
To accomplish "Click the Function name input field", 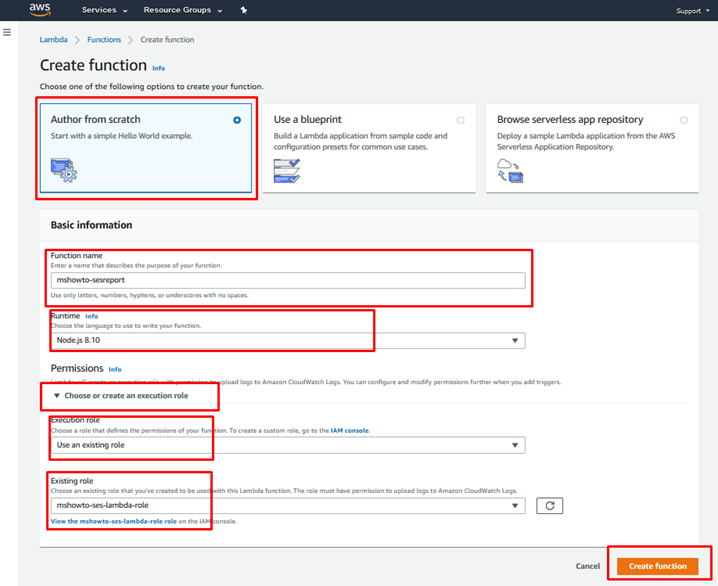I will coord(288,280).
